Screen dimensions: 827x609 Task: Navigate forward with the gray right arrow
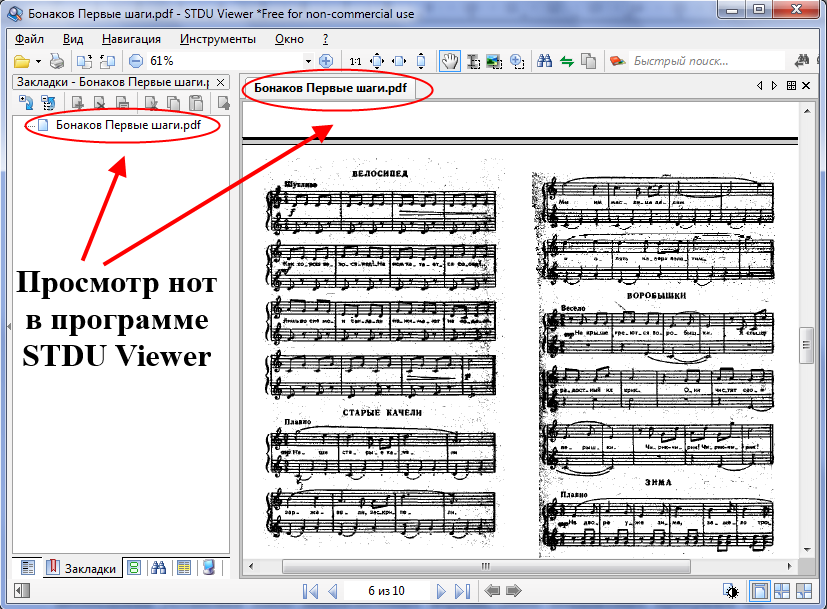point(514,591)
